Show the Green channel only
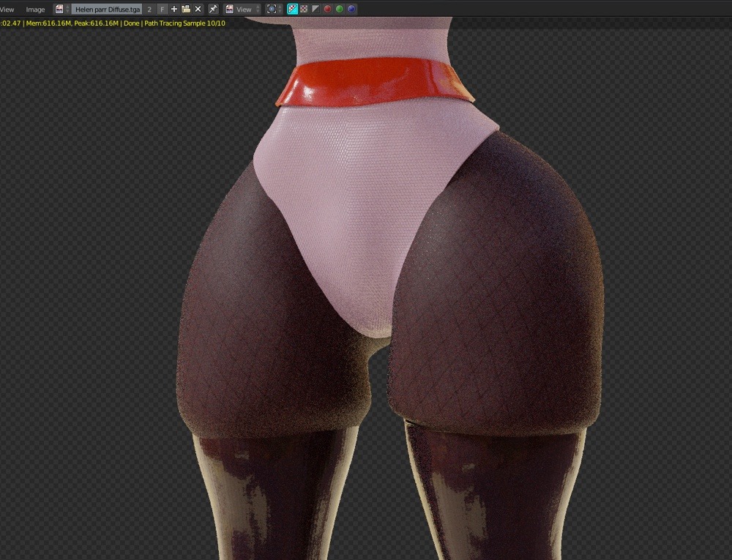This screenshot has width=732, height=560. click(340, 9)
